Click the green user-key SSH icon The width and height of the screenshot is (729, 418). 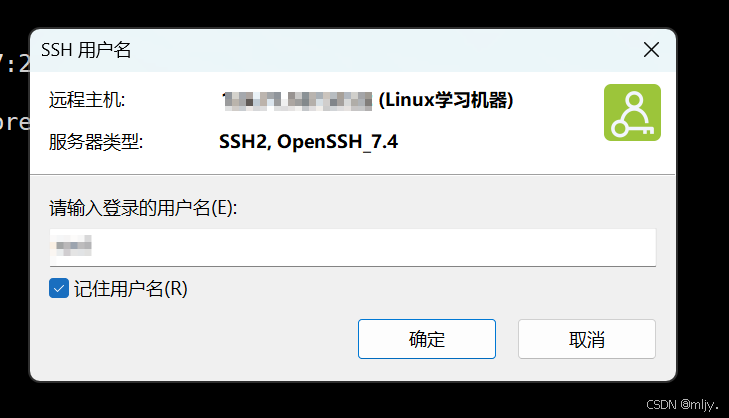tap(632, 112)
